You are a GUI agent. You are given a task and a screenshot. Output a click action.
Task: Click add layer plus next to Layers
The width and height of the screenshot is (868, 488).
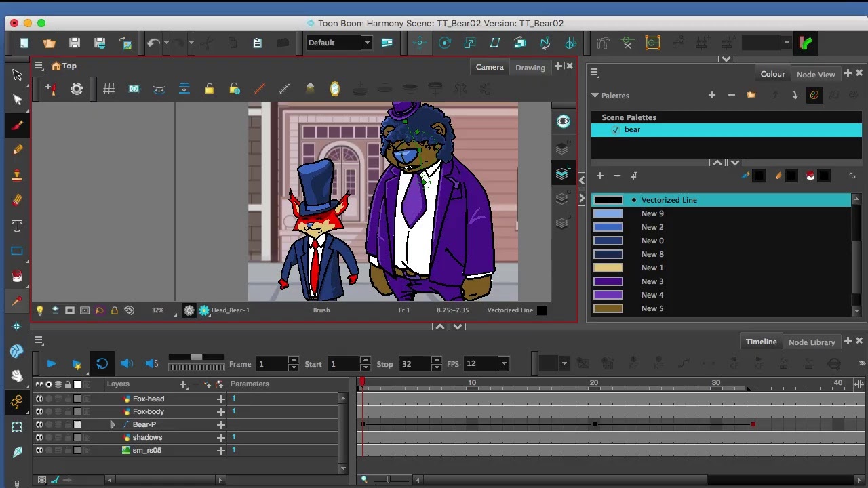pos(183,384)
